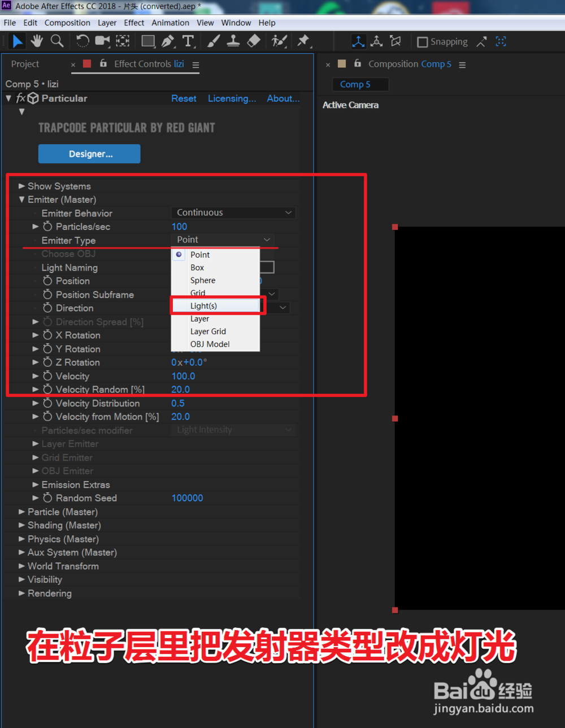Expand Shading (Master) group

[22, 525]
